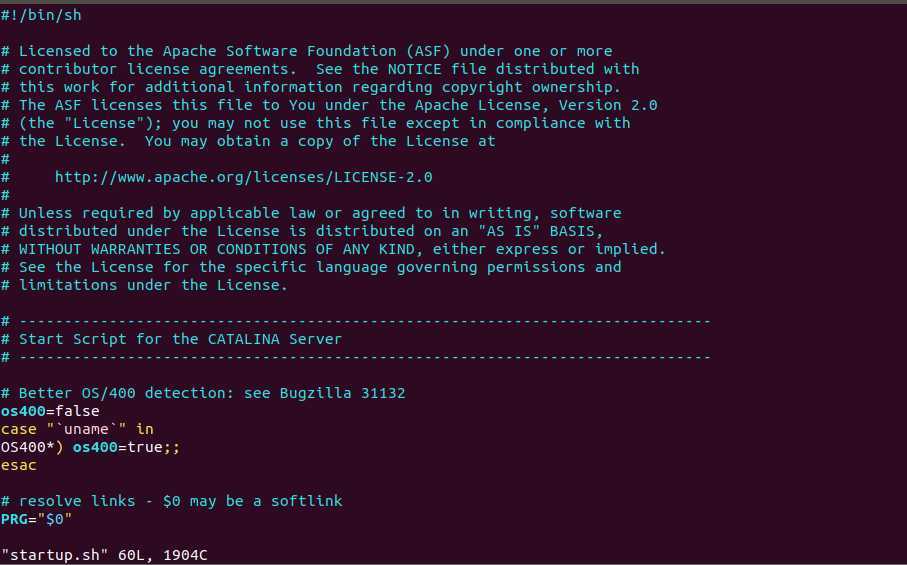
Task: Click the shebang line #!/bin/sh
Action: click(x=41, y=15)
